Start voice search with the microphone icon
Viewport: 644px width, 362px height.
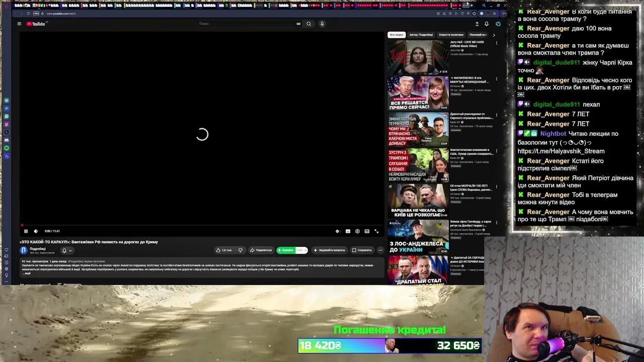click(x=322, y=24)
